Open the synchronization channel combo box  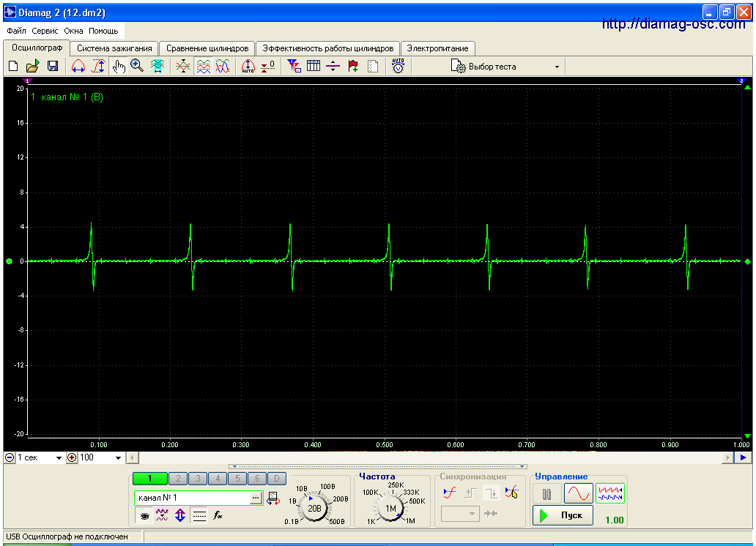[460, 514]
